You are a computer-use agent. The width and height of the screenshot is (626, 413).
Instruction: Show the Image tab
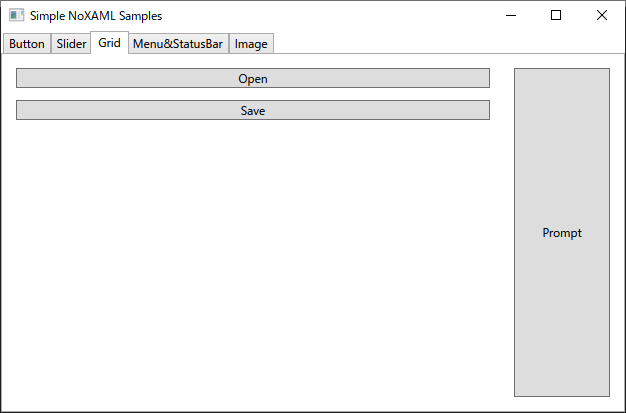251,44
